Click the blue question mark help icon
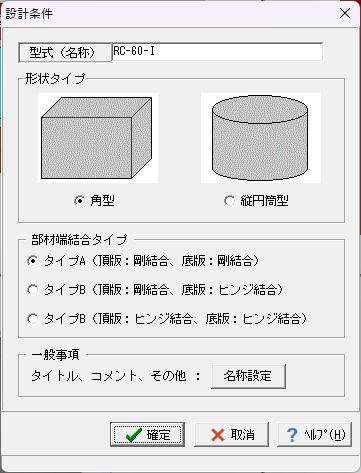The height and width of the screenshot is (473, 361). pos(292,435)
